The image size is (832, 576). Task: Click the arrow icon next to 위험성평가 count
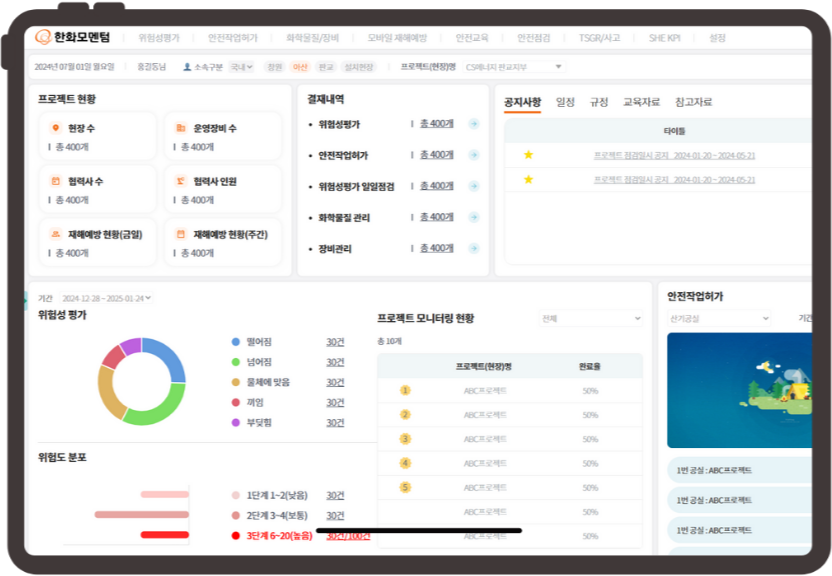[x=474, y=124]
